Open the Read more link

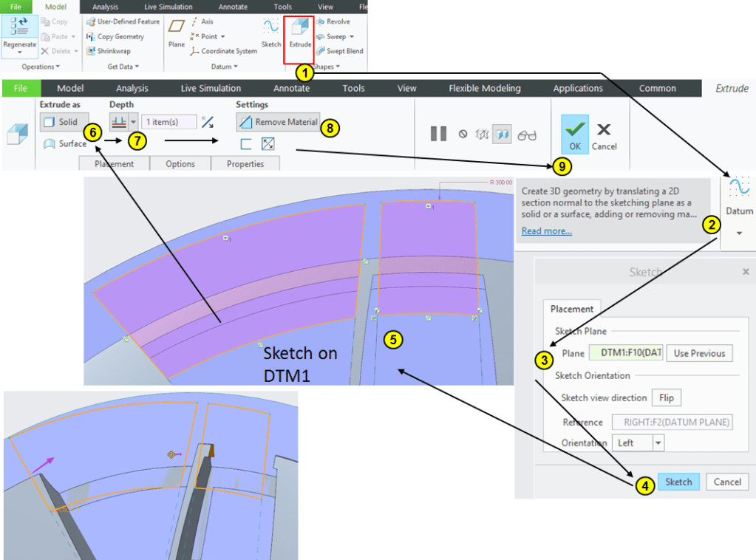(546, 231)
